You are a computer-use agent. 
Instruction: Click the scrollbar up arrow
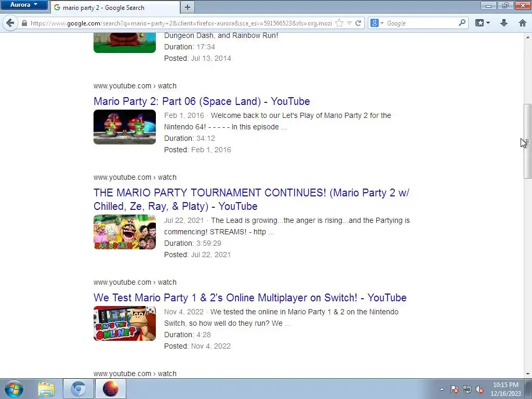click(x=528, y=37)
